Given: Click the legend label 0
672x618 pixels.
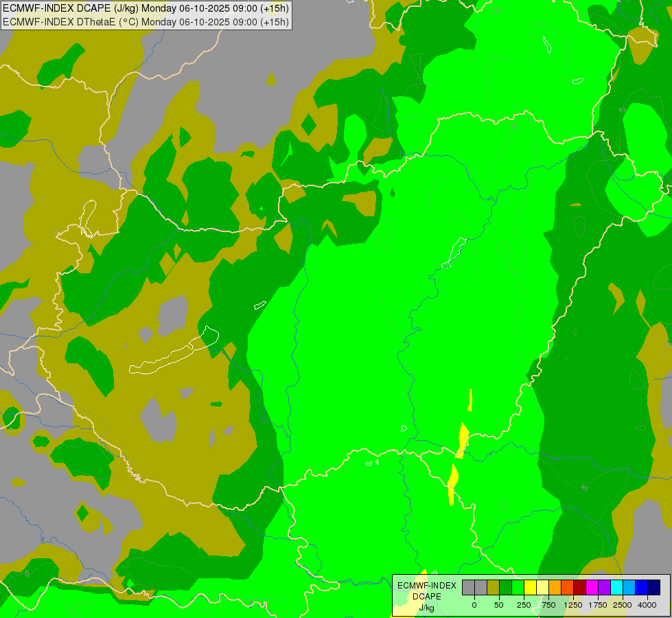Looking at the screenshot, I should 474,605.
